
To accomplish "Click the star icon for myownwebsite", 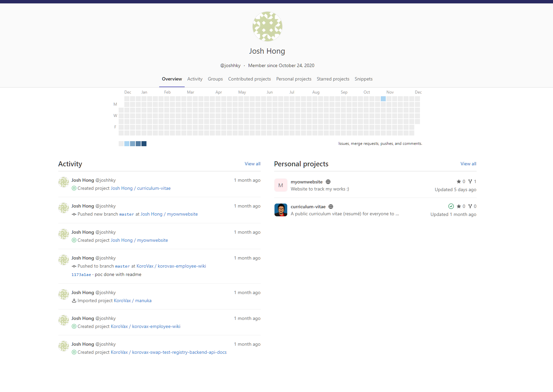I will 458,181.
